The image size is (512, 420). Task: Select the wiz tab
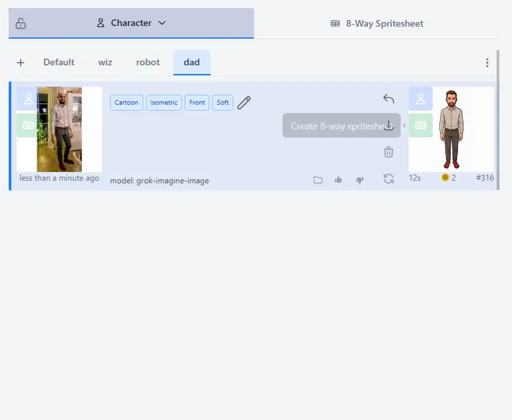(x=105, y=62)
